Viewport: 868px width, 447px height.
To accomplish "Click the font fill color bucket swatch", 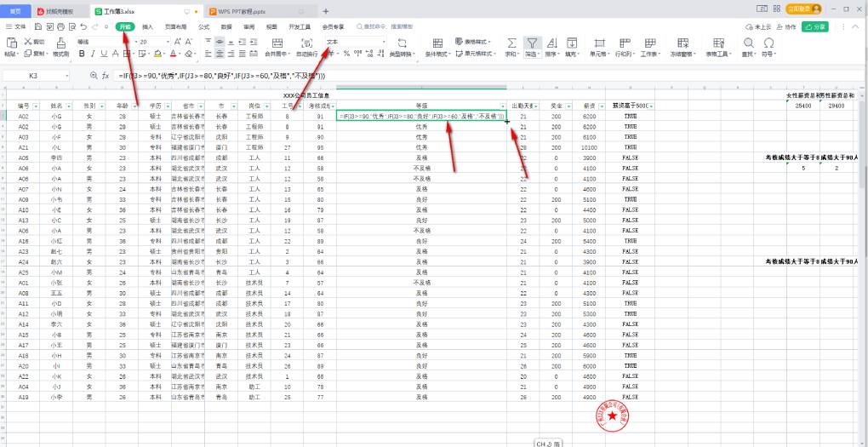I will click(157, 54).
